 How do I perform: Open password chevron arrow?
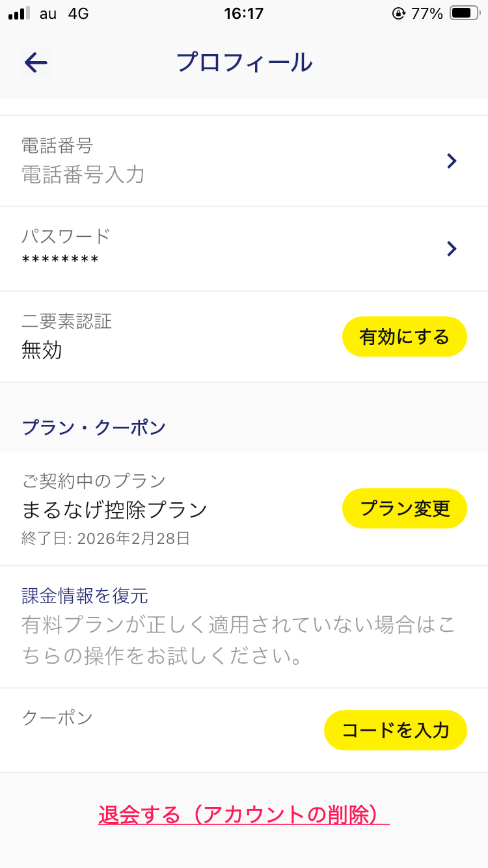click(x=452, y=249)
